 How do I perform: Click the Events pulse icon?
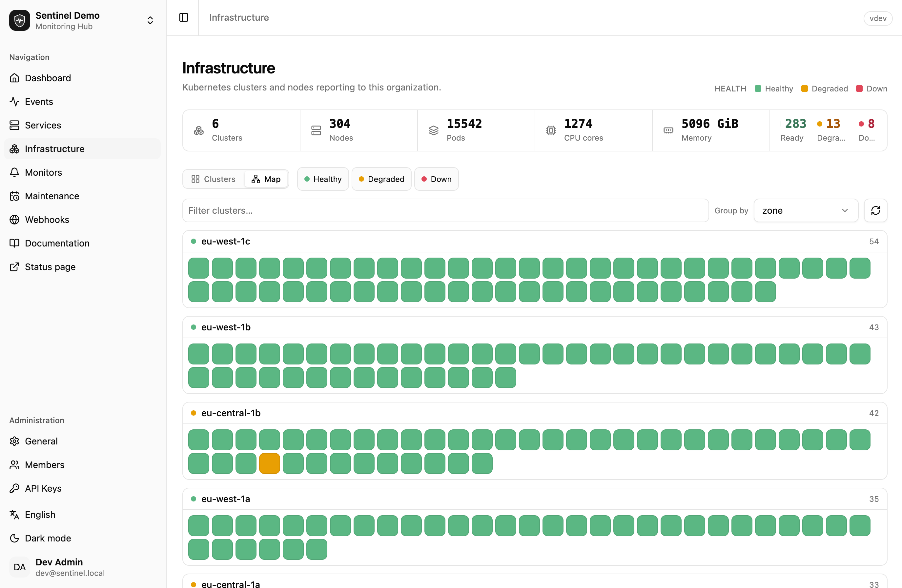coord(14,102)
